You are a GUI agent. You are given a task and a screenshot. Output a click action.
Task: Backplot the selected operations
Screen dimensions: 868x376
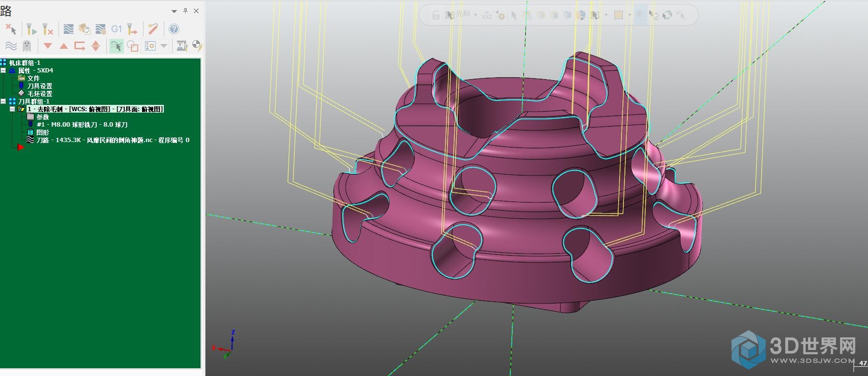click(x=69, y=29)
